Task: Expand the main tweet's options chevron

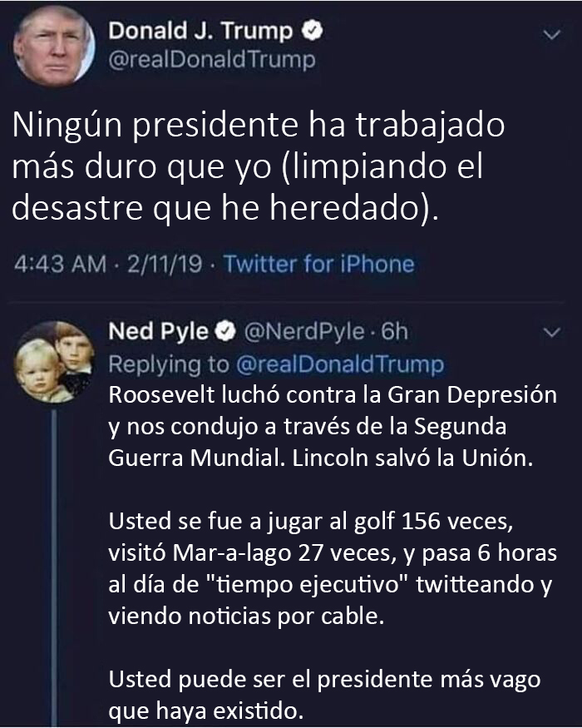Action: click(550, 34)
